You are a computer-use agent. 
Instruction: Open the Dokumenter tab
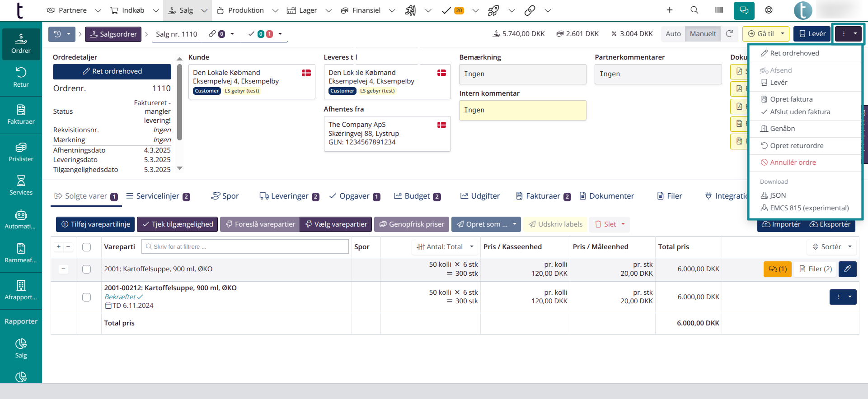606,196
